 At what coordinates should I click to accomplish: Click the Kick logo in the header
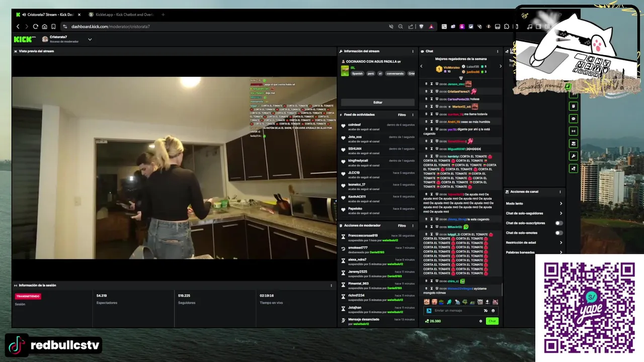point(24,39)
